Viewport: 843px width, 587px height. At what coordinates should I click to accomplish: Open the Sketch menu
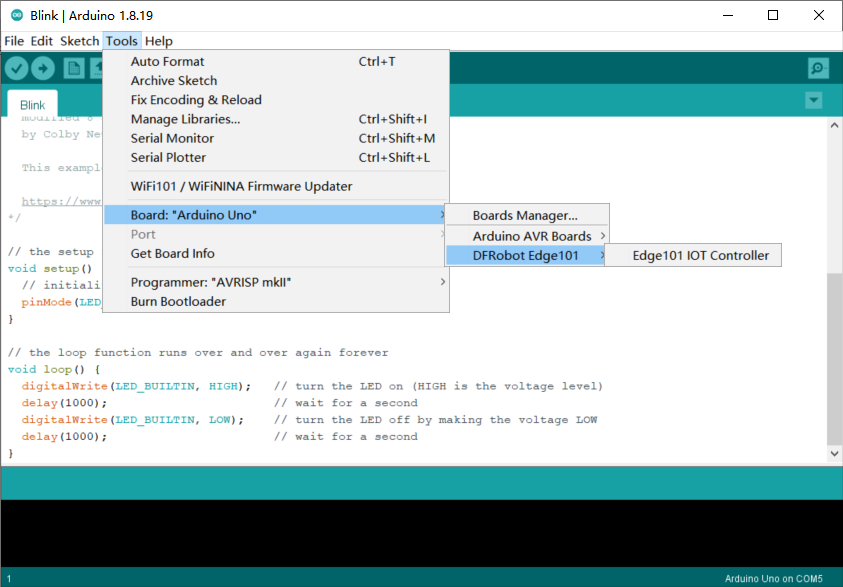80,41
